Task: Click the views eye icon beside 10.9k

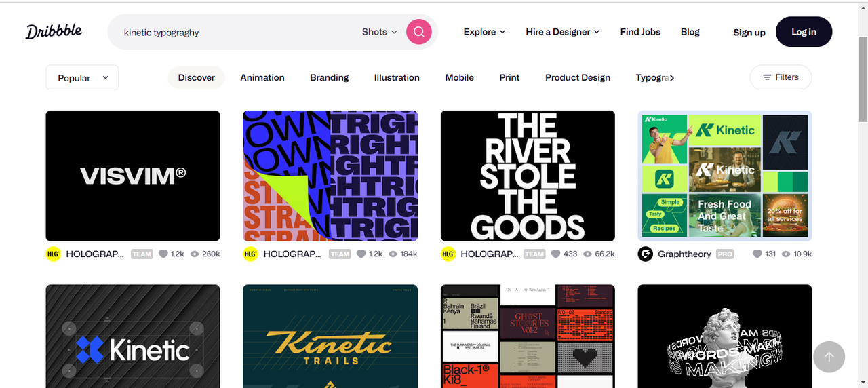Action: tap(786, 254)
